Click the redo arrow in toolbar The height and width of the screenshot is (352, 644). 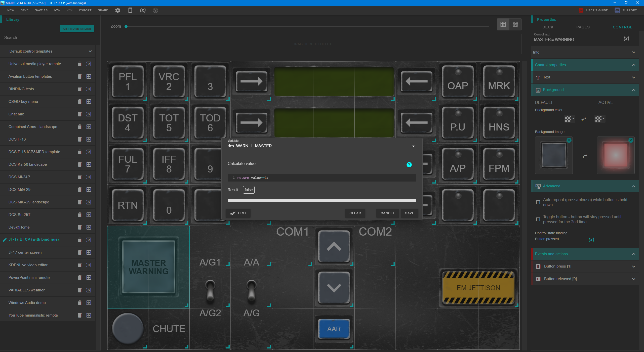click(x=70, y=10)
